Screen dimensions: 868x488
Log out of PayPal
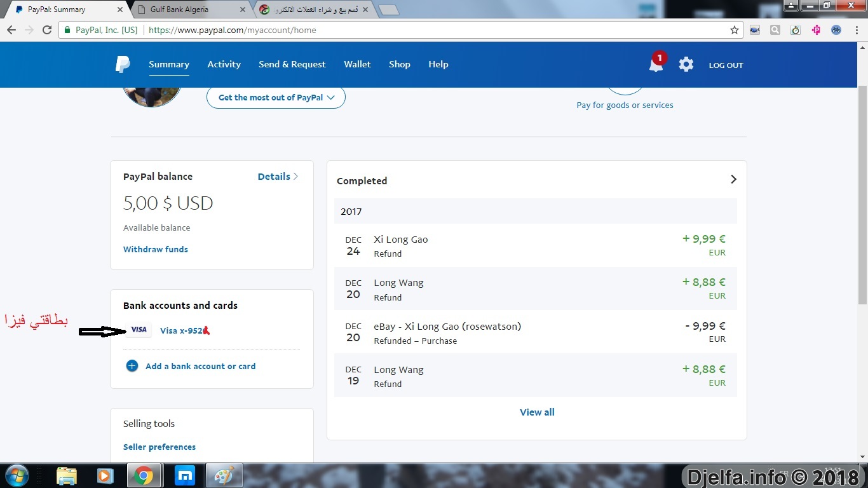point(726,65)
